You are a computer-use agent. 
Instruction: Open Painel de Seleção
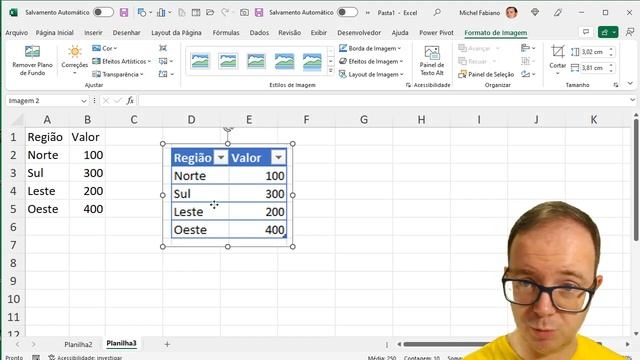pos(486,74)
